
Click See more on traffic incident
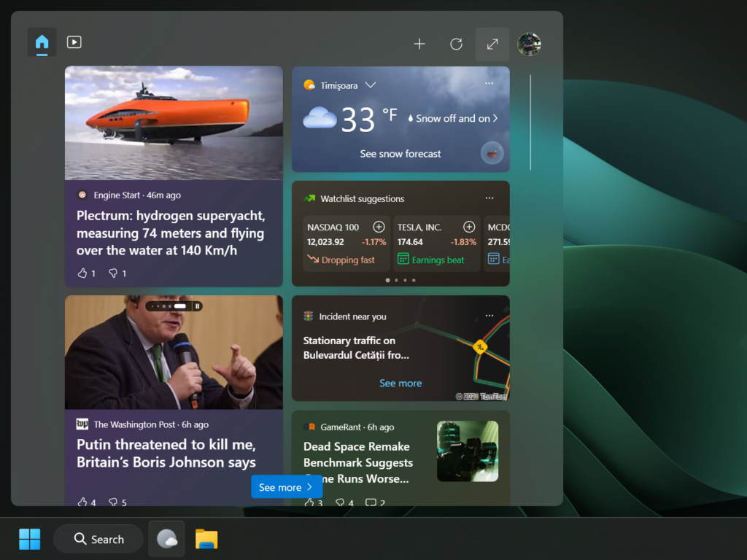[x=400, y=384]
